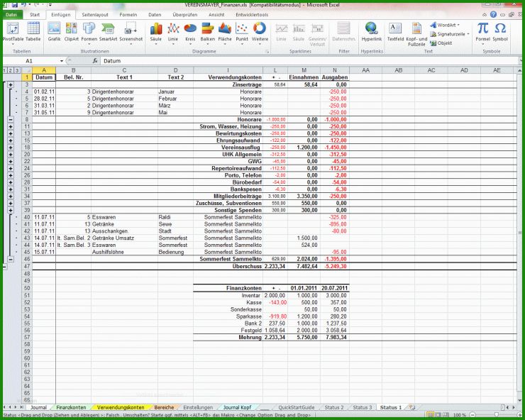
Task: Open Excel help question mark icon
Action: coord(493,14)
